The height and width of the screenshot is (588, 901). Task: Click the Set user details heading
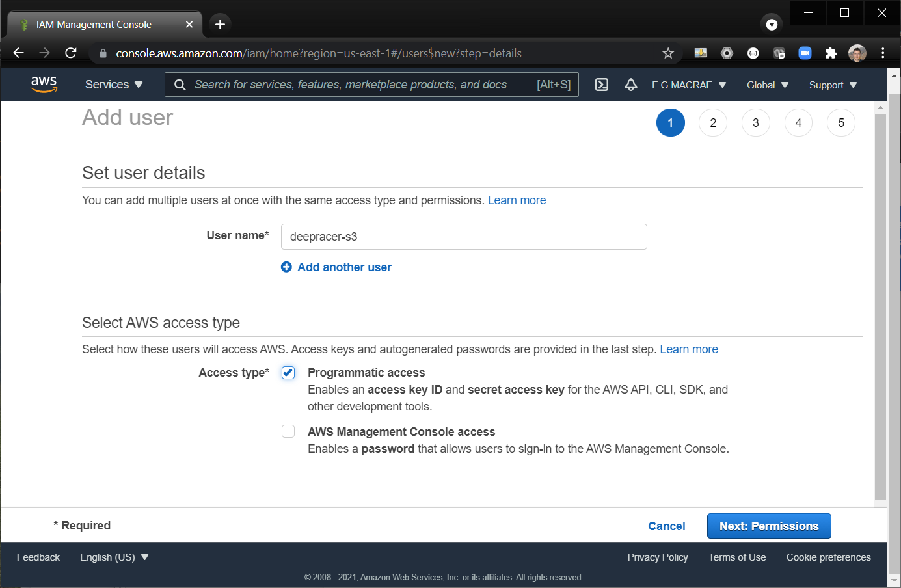[x=144, y=173]
